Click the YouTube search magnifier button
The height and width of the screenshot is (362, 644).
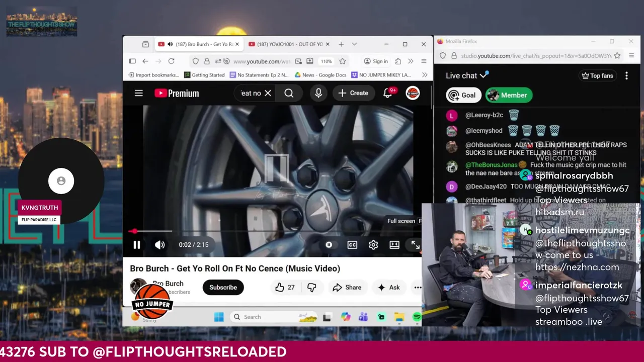click(x=289, y=93)
